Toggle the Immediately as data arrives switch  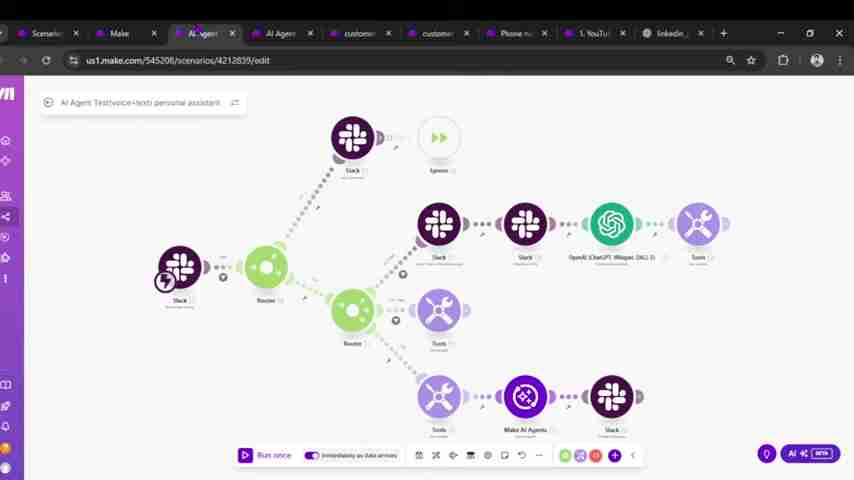pyautogui.click(x=312, y=455)
